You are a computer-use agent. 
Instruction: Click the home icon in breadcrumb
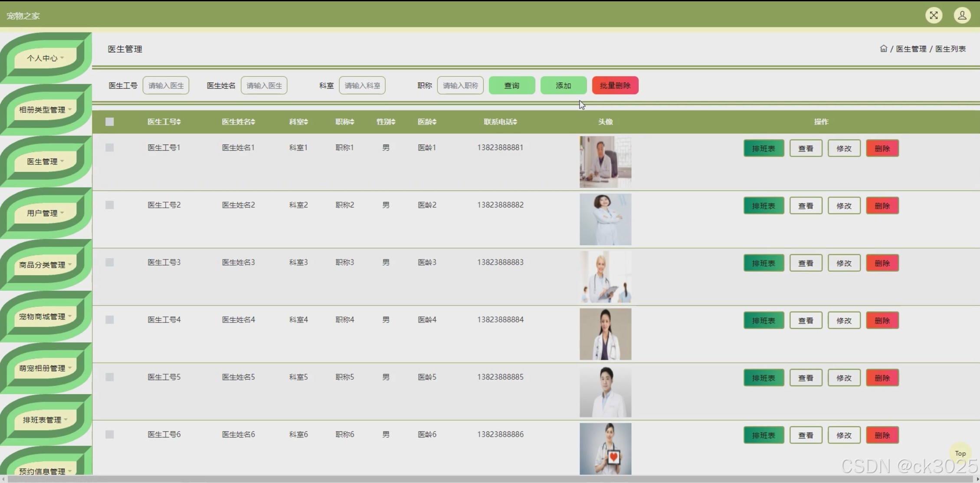(x=883, y=49)
